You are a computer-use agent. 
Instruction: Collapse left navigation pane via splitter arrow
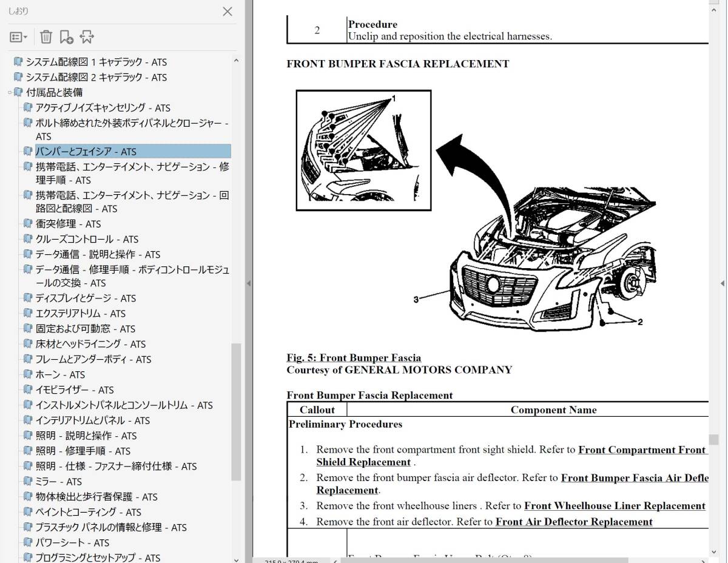pos(249,283)
